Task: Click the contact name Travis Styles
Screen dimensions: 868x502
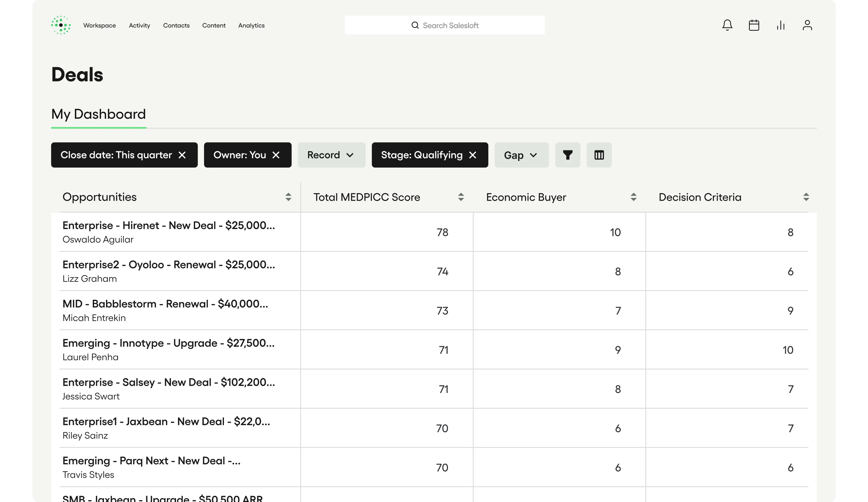Action: pos(88,475)
